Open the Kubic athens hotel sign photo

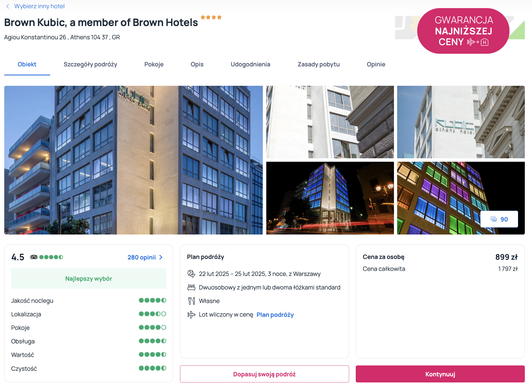click(461, 122)
